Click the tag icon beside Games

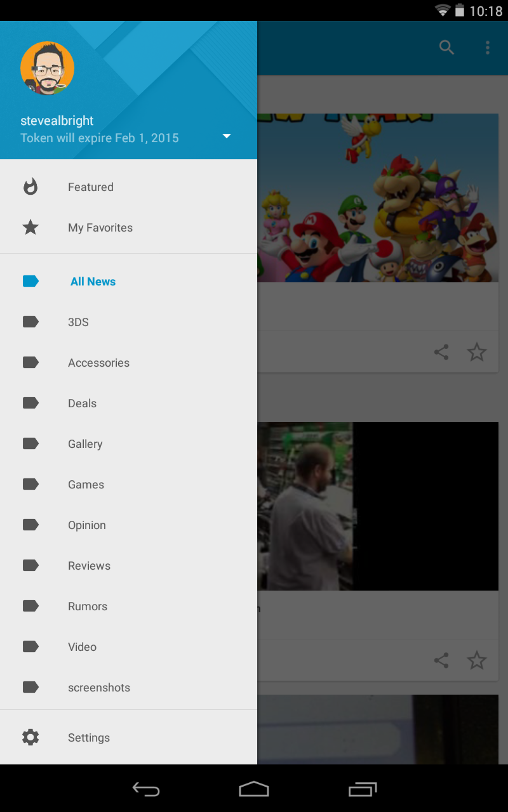coord(30,484)
